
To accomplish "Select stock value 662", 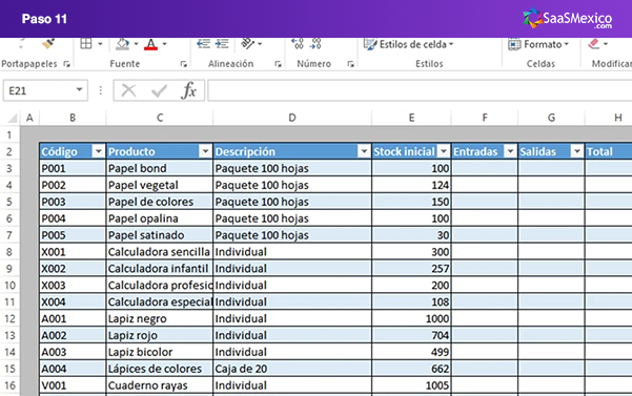I will (x=412, y=369).
